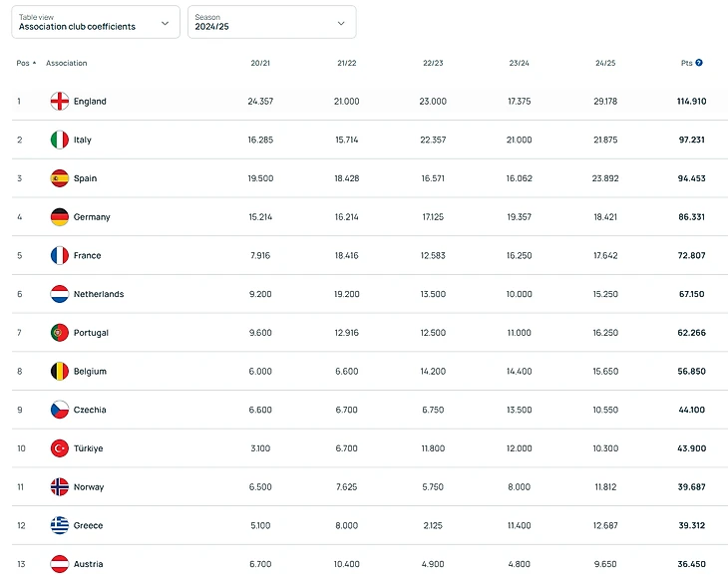Click the Pts help info icon
Screen dimensions: 728x579
tap(699, 63)
